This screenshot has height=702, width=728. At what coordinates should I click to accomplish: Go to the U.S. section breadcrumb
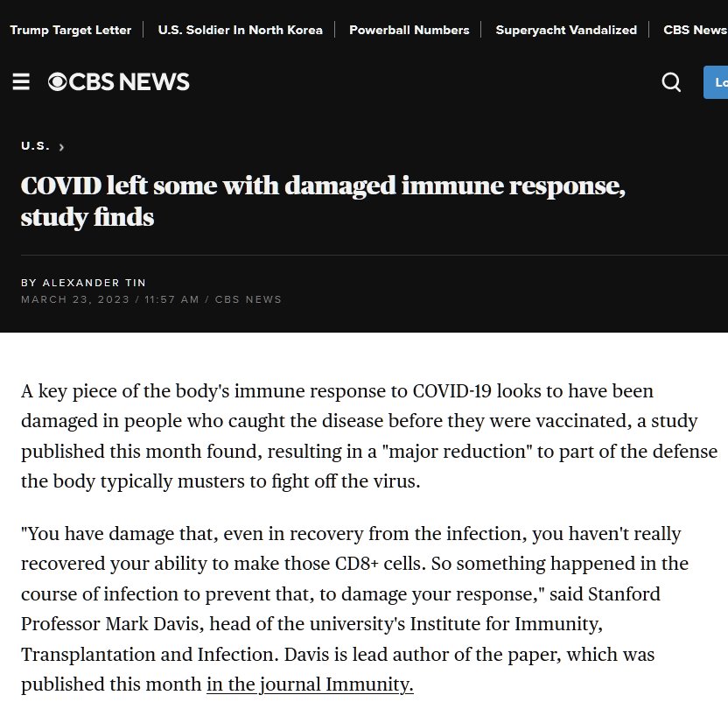coord(35,146)
